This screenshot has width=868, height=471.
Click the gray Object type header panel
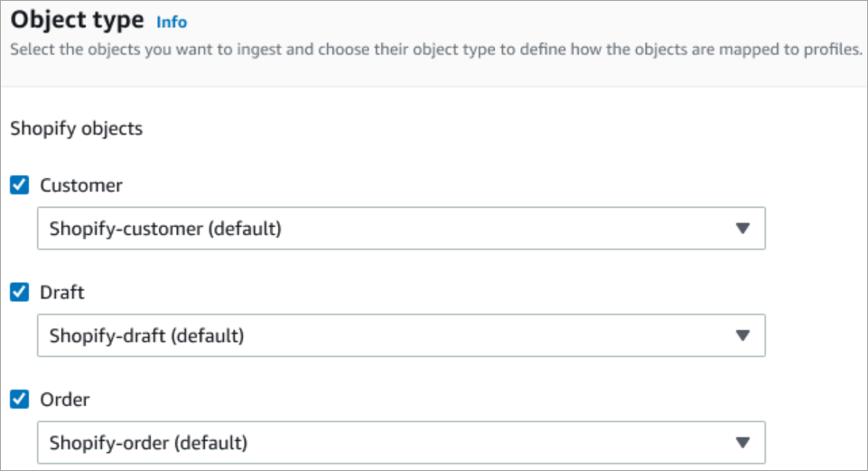click(542, 24)
